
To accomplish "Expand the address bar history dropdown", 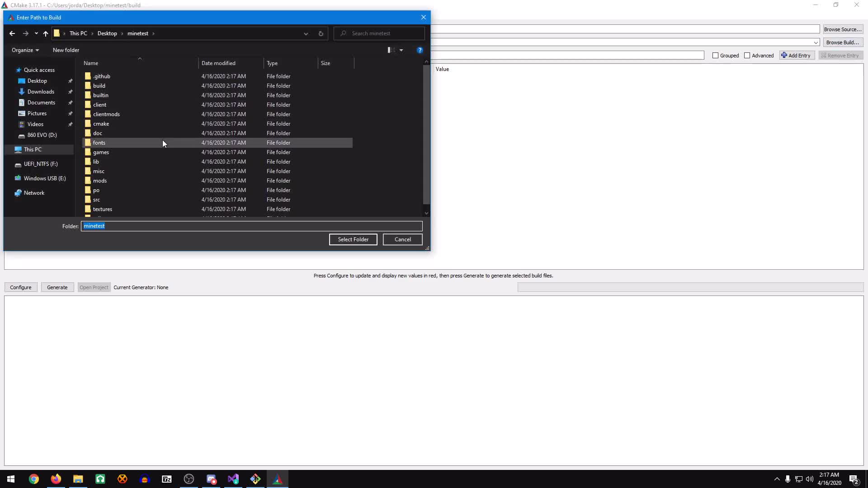I will 306,33.
